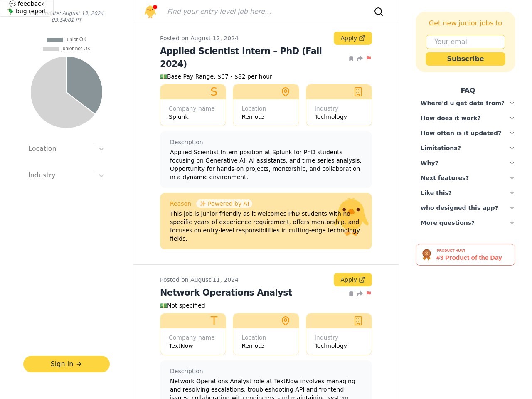The image size is (532, 399).
Task: Expand How often is it updated? FAQ
Action: point(468,133)
